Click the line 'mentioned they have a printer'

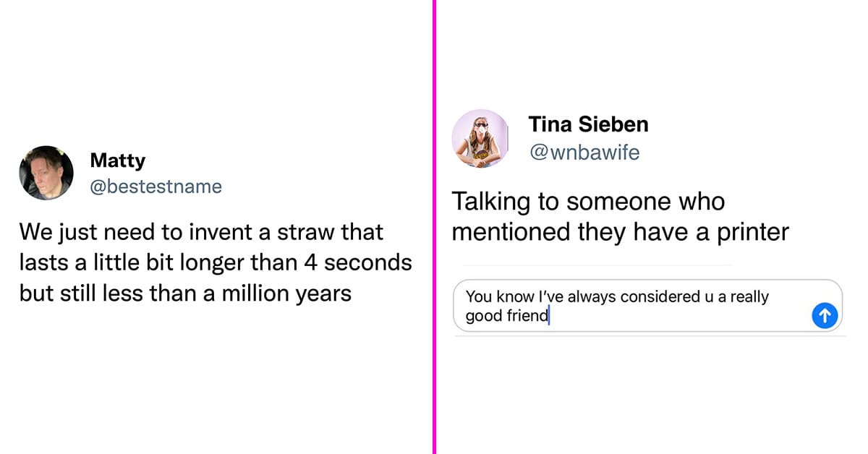coord(620,231)
